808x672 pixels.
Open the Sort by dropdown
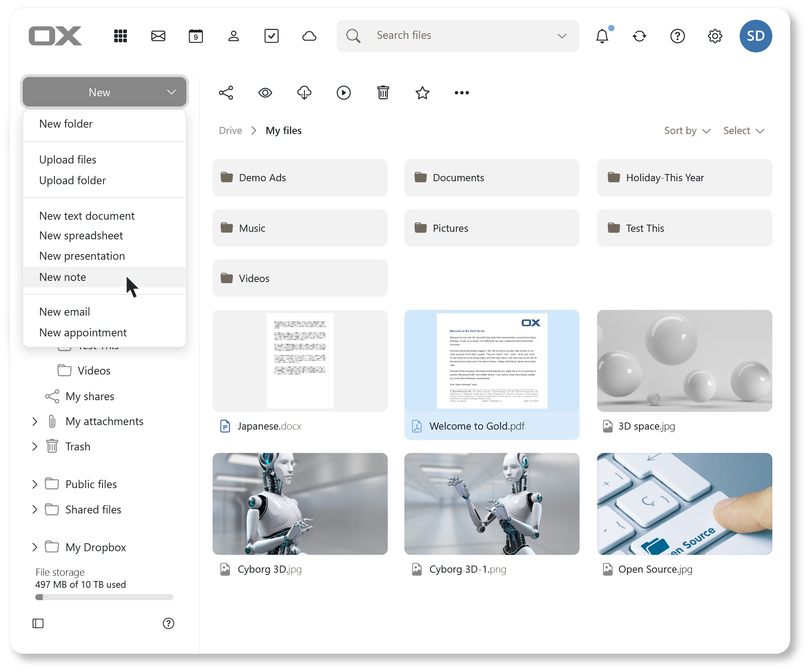[687, 131]
